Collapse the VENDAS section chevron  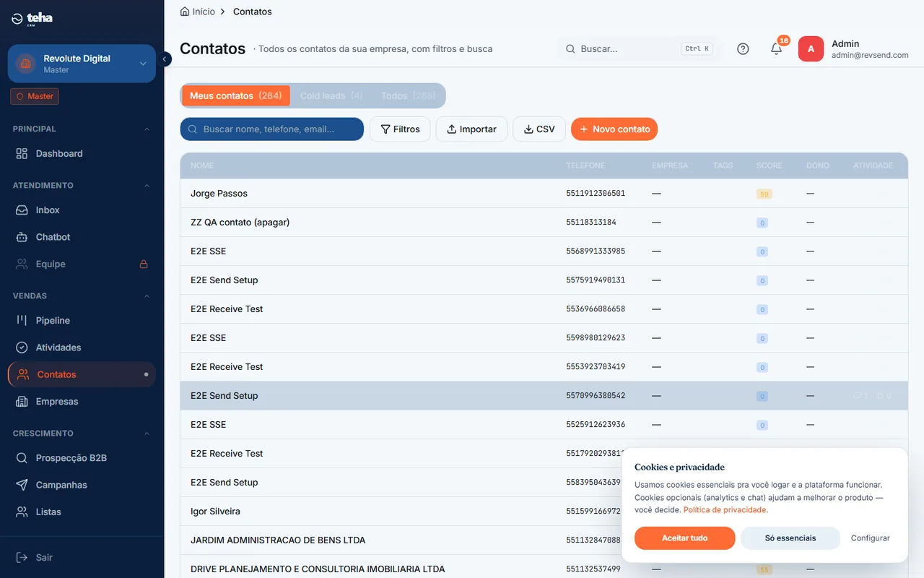click(147, 296)
